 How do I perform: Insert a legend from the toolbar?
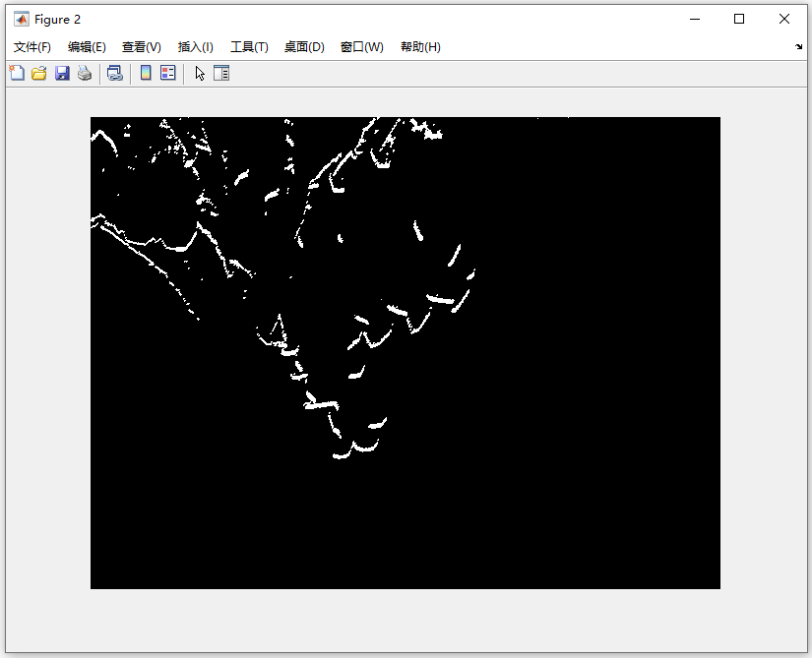168,73
